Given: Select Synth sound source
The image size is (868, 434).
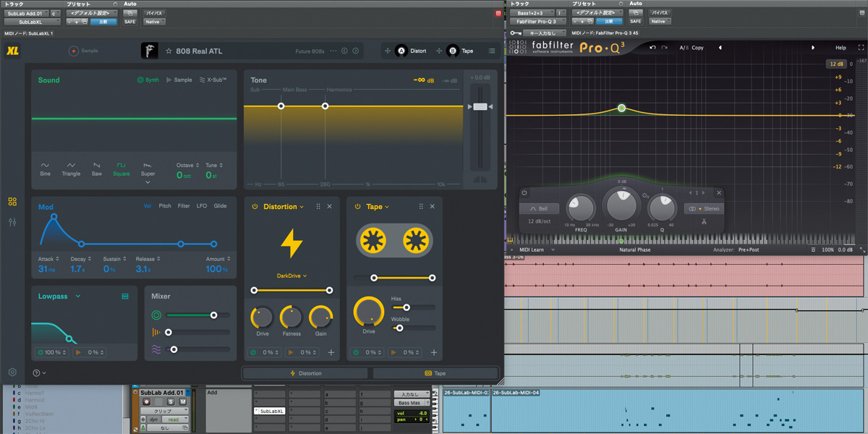Looking at the screenshot, I should coord(148,80).
